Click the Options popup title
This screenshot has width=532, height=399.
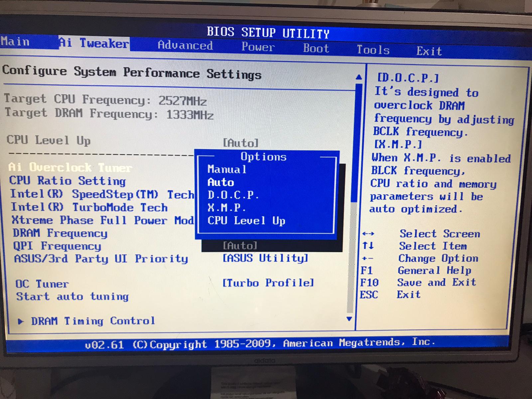coord(263,157)
